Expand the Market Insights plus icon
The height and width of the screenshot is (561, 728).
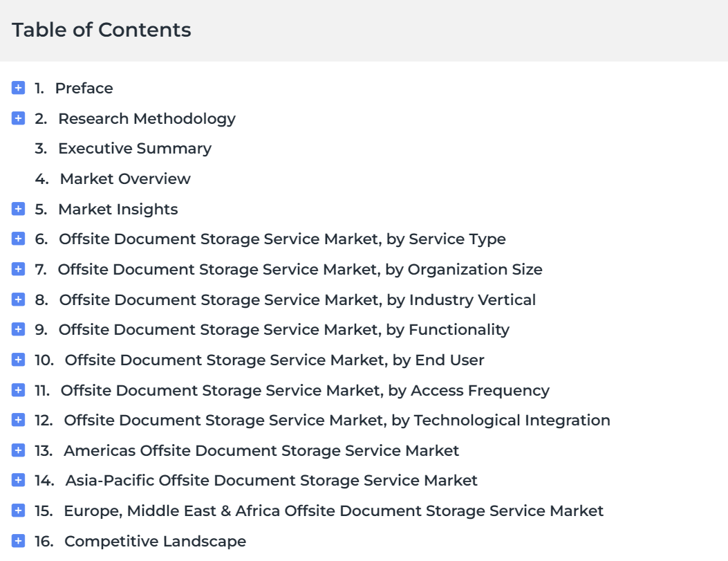point(18,208)
